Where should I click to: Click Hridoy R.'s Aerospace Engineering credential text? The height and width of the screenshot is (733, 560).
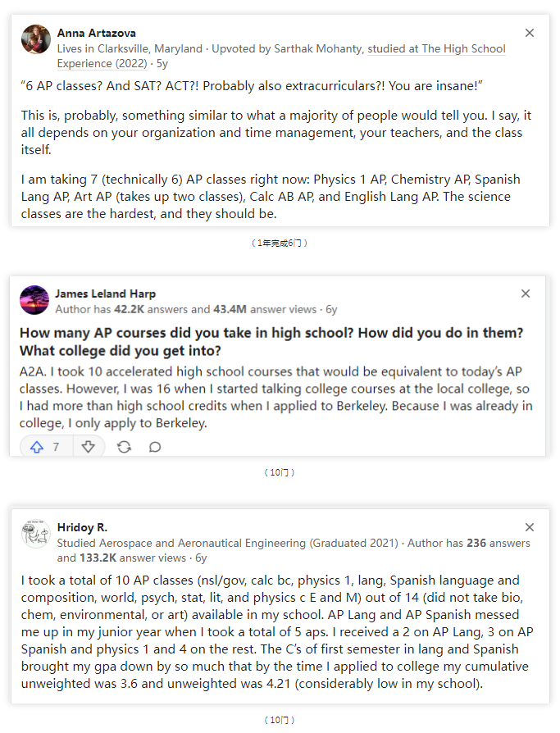tap(228, 544)
